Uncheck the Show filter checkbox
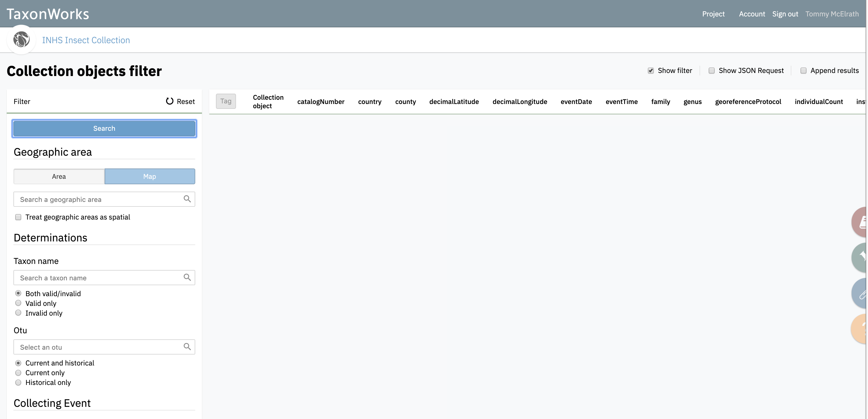The image size is (868, 419). [651, 71]
